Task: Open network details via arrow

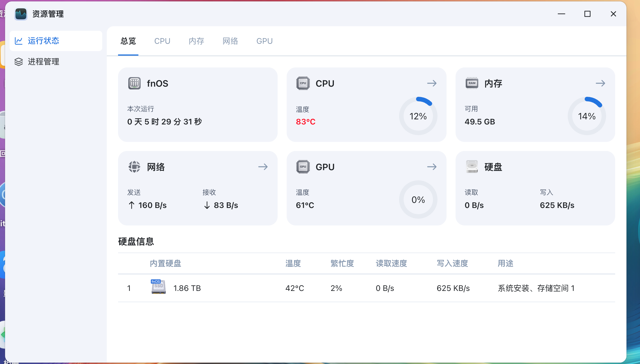Action: coord(263,167)
